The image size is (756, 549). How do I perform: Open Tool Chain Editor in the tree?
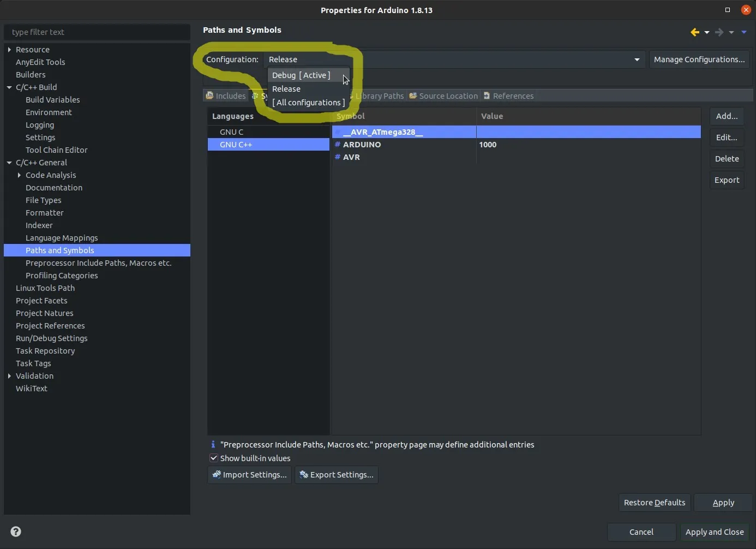tap(56, 150)
